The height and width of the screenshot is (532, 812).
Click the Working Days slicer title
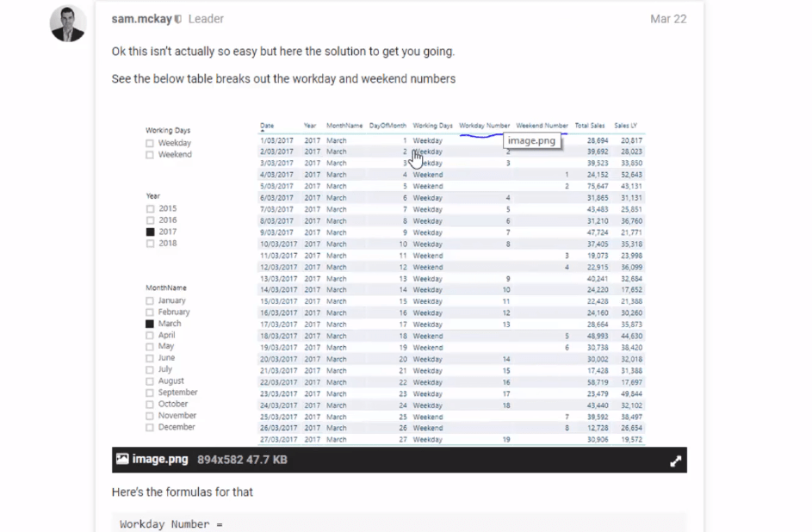(x=168, y=130)
